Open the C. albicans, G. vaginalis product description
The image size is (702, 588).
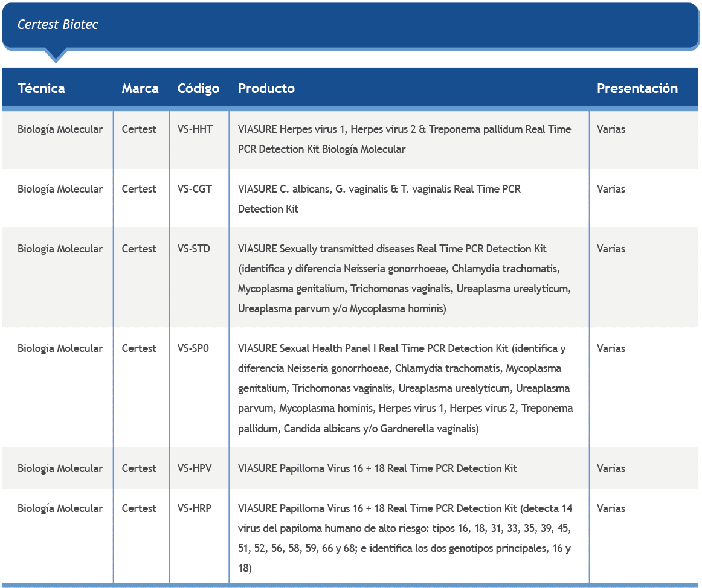click(x=379, y=199)
